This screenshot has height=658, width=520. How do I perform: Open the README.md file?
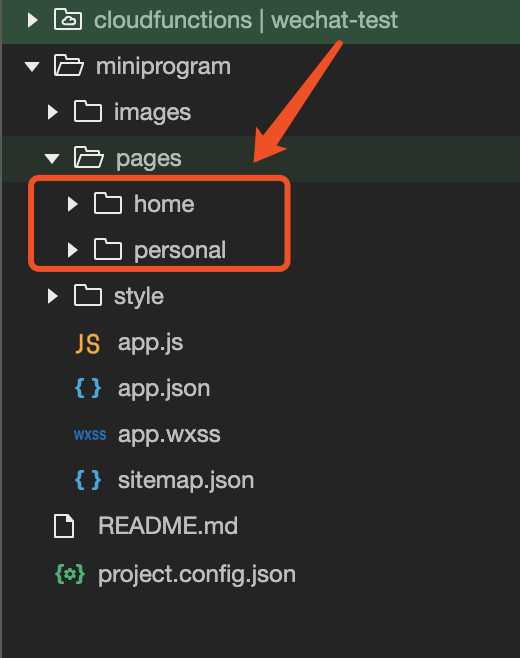click(168, 526)
